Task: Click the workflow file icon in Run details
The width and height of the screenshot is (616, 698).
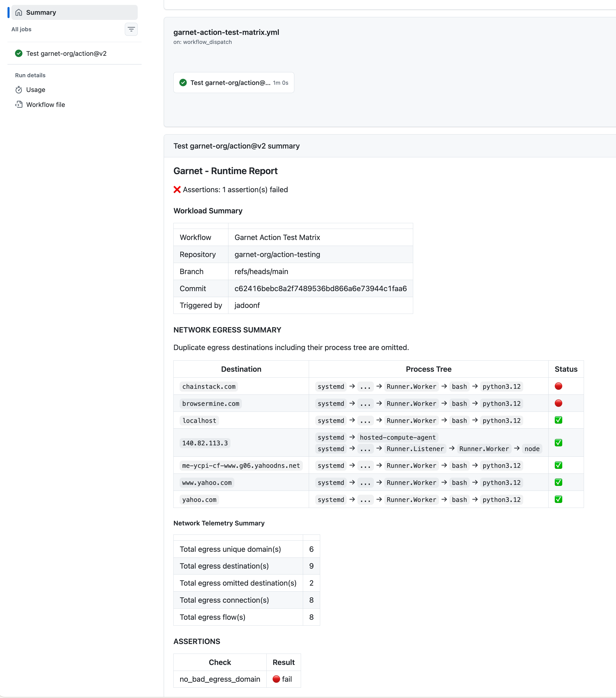Action: pyautogui.click(x=19, y=105)
